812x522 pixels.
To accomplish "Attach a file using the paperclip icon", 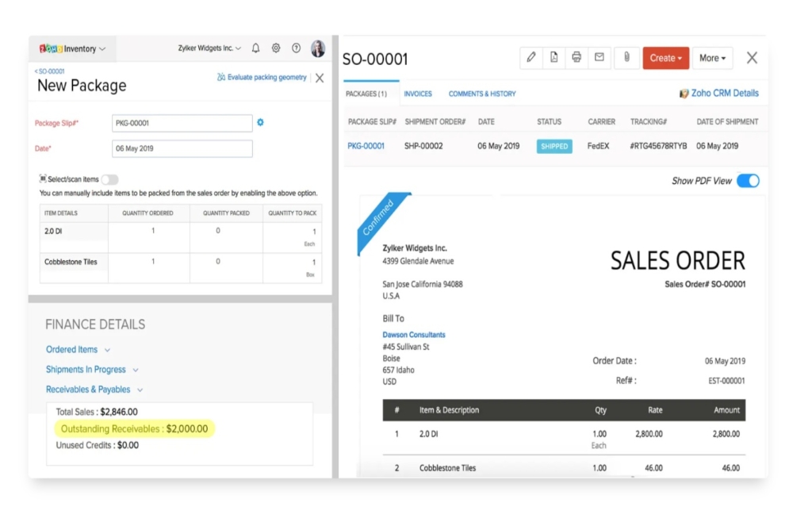I will tap(626, 57).
